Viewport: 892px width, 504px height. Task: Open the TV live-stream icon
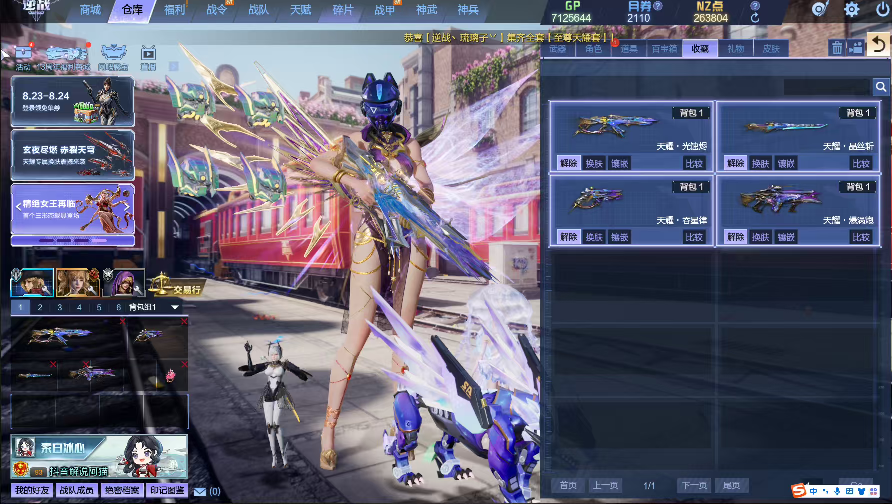click(x=148, y=57)
